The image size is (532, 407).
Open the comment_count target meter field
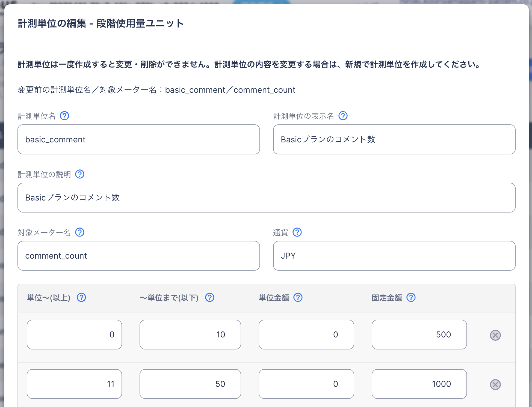[138, 256]
